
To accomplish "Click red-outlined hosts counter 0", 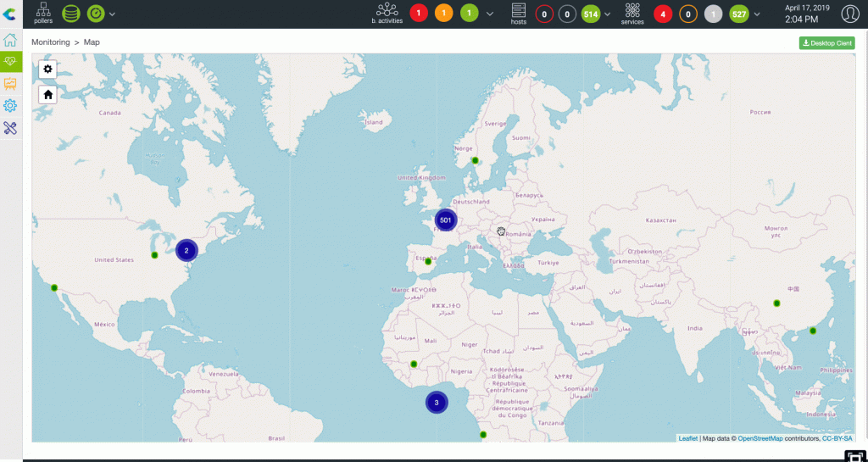I will click(544, 14).
